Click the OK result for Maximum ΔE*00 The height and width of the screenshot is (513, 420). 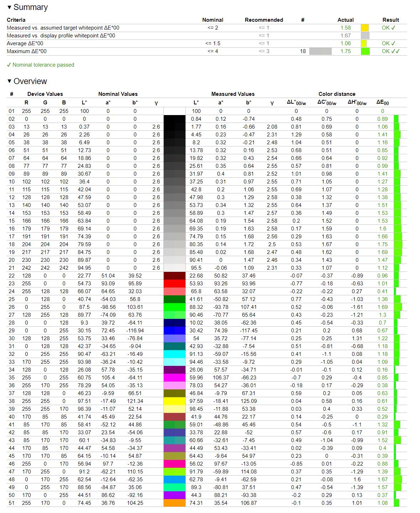[390, 51]
